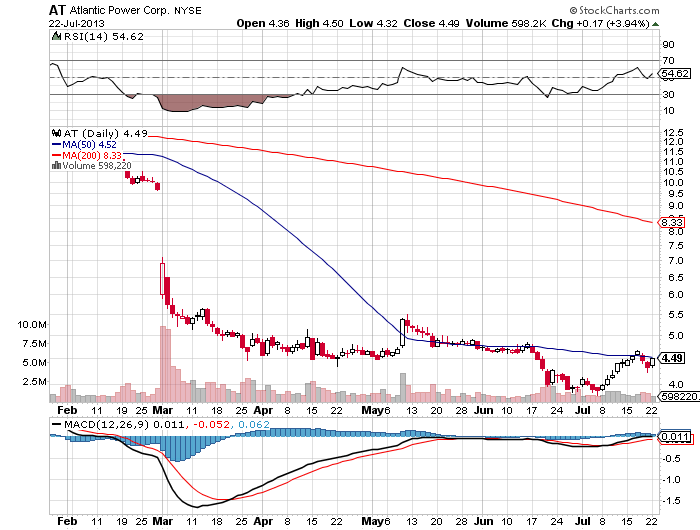Click the Chg +0.17 (+3.94%) value
Viewport: 700px width, 530px height.
pyautogui.click(x=600, y=23)
